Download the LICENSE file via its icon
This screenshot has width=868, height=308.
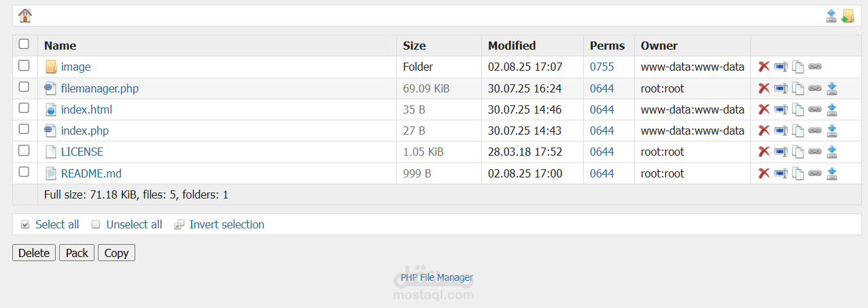832,152
